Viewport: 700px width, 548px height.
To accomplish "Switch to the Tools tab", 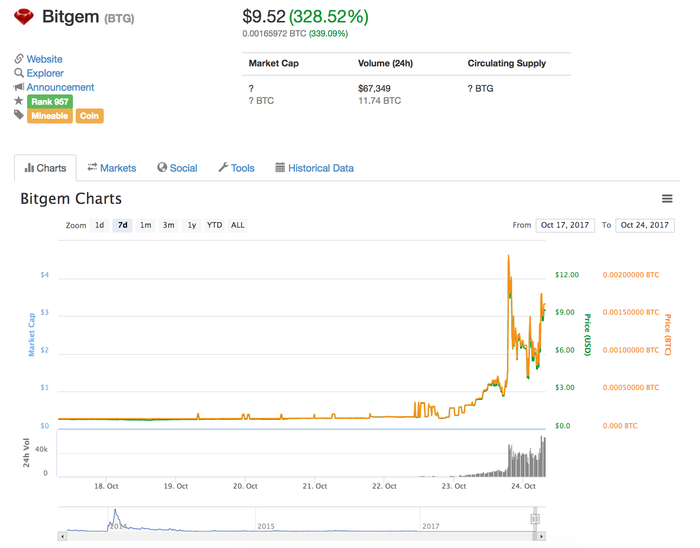I will click(237, 168).
